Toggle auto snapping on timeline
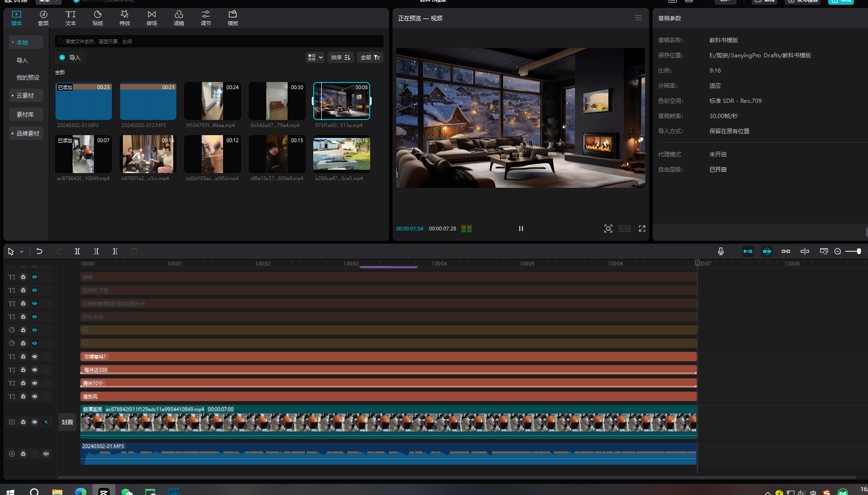Image resolution: width=868 pixels, height=495 pixels. 767,251
